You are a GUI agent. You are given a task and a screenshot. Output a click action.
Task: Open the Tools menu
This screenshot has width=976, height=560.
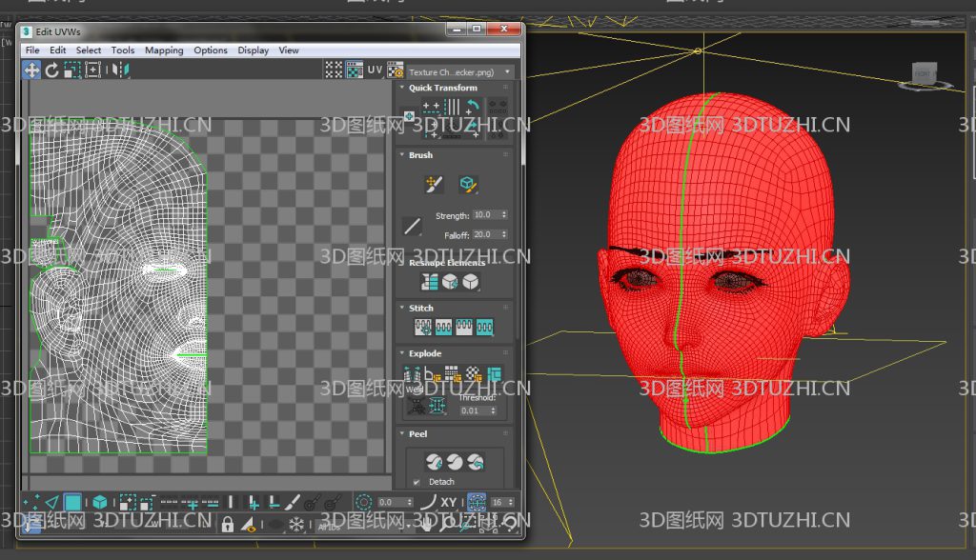click(123, 50)
